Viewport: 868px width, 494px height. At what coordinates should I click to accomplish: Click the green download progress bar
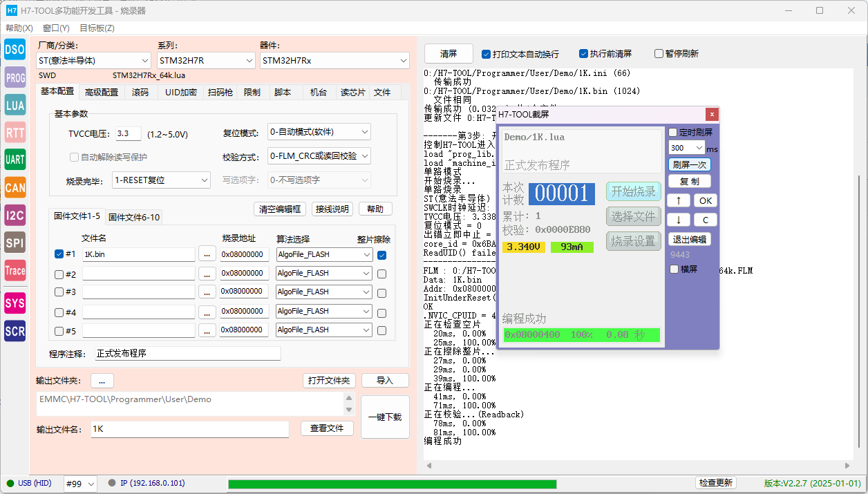click(x=392, y=484)
